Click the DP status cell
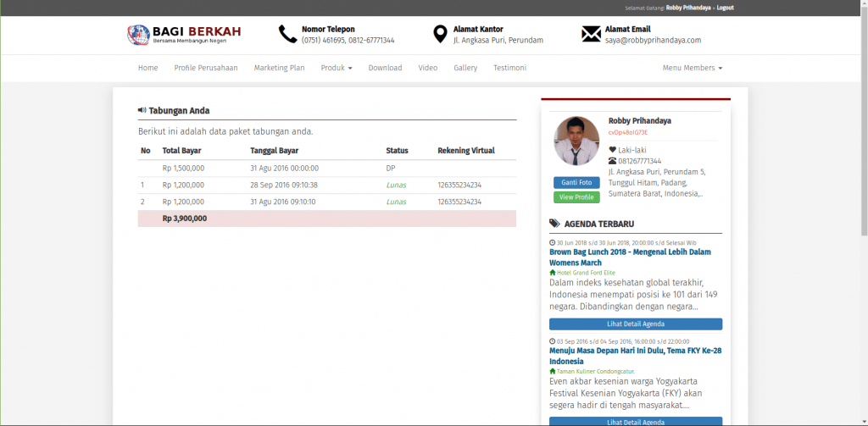The height and width of the screenshot is (426, 868). click(x=391, y=169)
